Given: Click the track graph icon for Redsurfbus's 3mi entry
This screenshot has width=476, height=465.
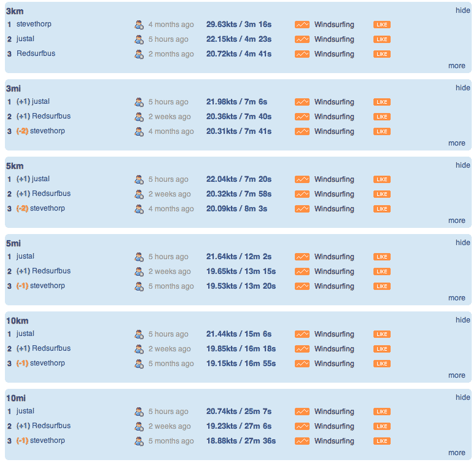Looking at the screenshot, I should coord(302,117).
